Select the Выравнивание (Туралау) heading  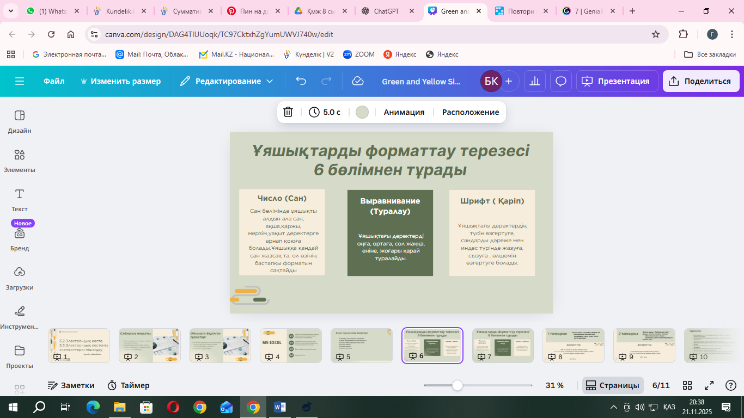pos(390,206)
